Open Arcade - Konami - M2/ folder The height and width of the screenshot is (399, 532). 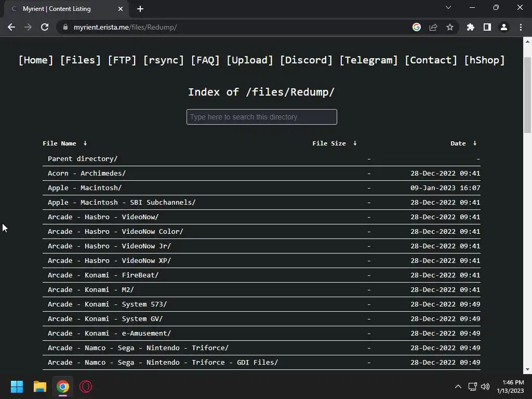click(x=90, y=290)
